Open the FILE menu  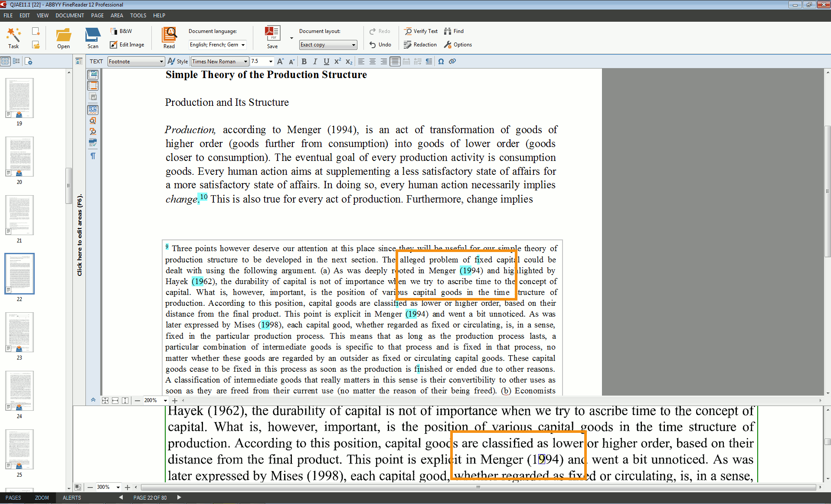pos(8,16)
